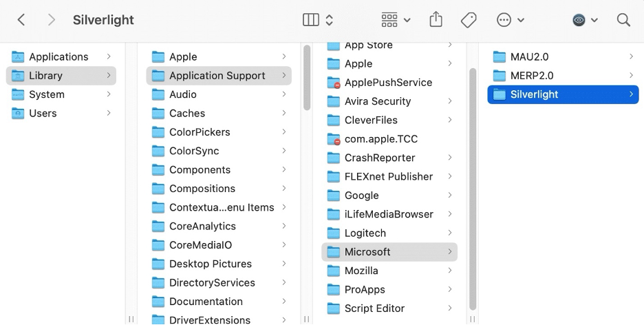The image size is (644, 325).
Task: Click the group-by grid icon
Action: pyautogui.click(x=389, y=20)
